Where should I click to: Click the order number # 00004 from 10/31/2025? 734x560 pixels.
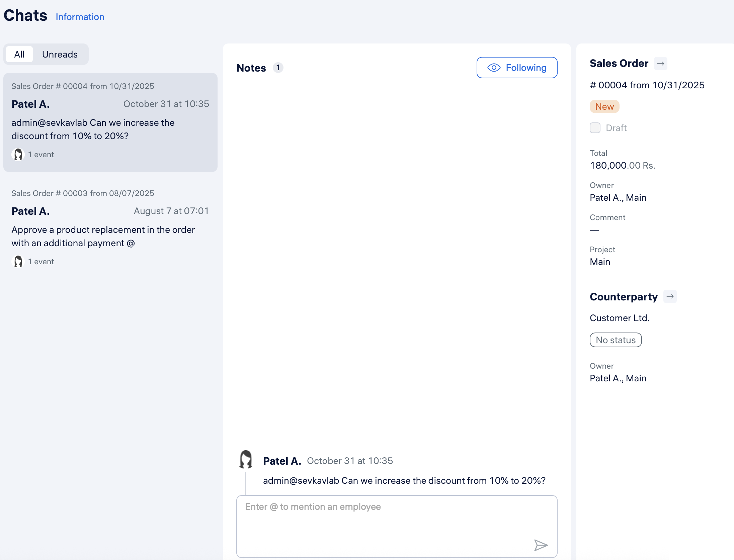(647, 85)
